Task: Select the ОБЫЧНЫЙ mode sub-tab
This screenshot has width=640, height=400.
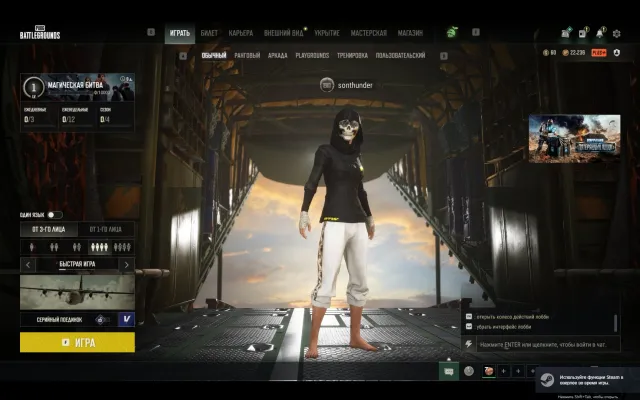Action: pyautogui.click(x=214, y=55)
